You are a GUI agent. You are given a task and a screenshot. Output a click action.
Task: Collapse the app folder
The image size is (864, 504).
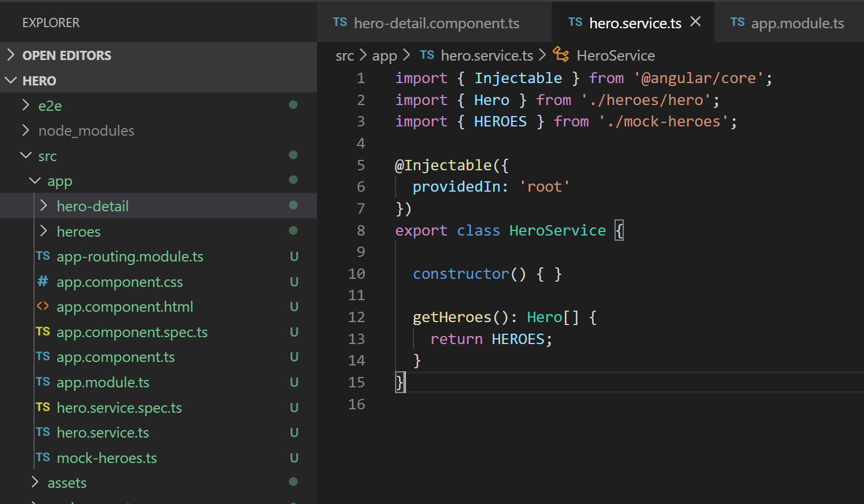coord(35,181)
